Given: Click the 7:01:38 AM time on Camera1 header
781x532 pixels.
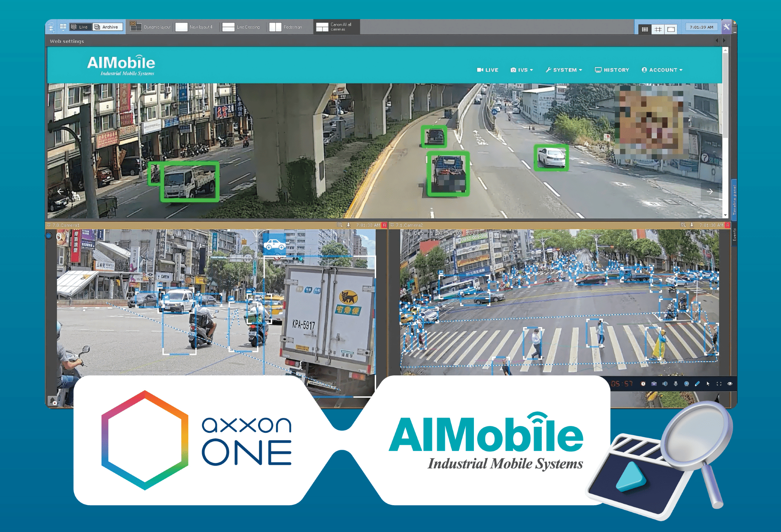Looking at the screenshot, I should tap(368, 225).
